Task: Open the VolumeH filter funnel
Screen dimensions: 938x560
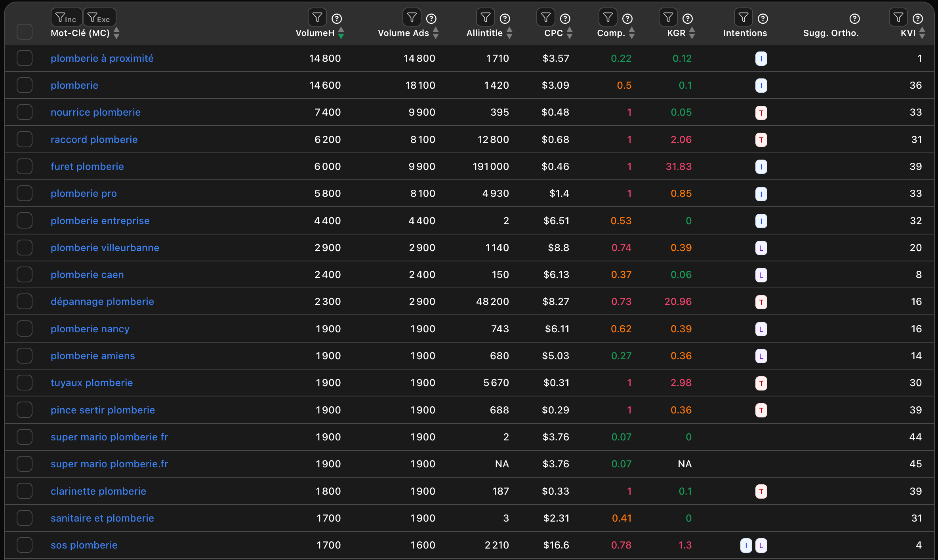Action: coord(317,17)
